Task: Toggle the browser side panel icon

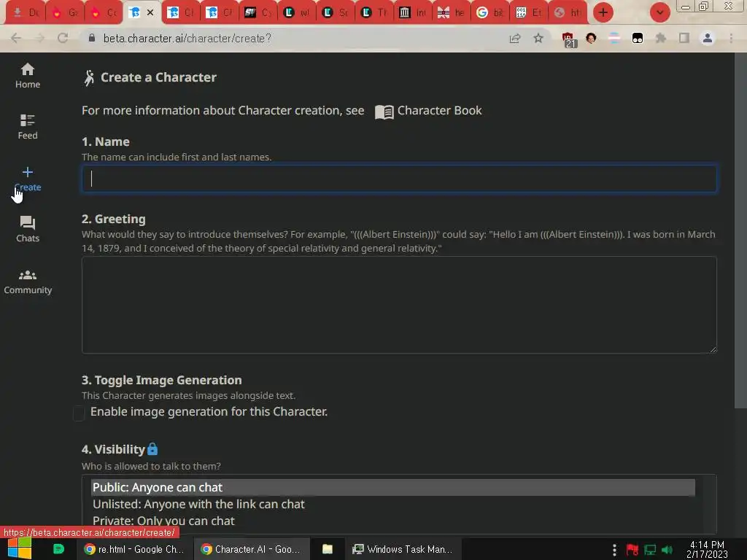Action: tap(684, 38)
